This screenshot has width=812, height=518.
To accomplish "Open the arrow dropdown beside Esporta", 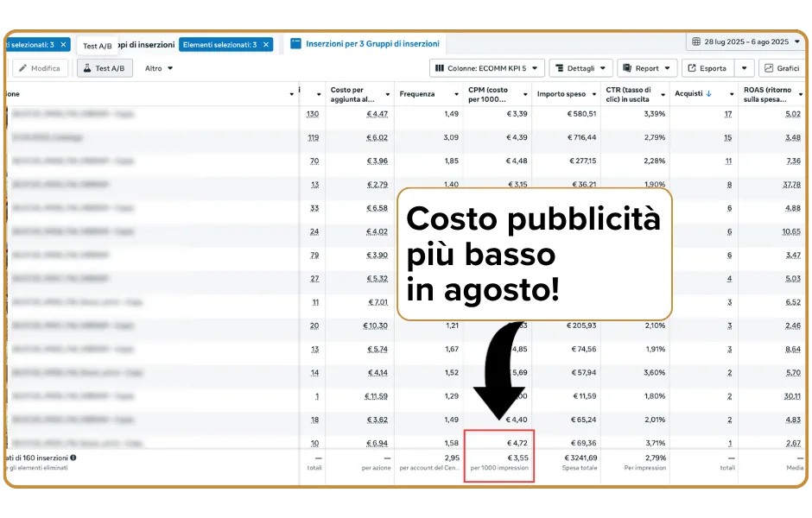I will (744, 68).
